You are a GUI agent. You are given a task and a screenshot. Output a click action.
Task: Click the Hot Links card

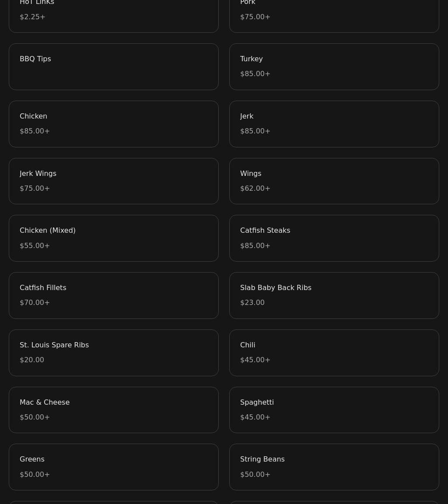113,14
